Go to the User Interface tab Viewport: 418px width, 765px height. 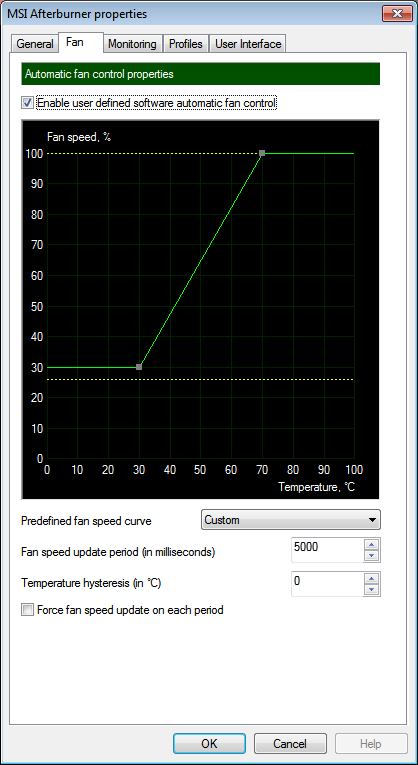(x=248, y=44)
